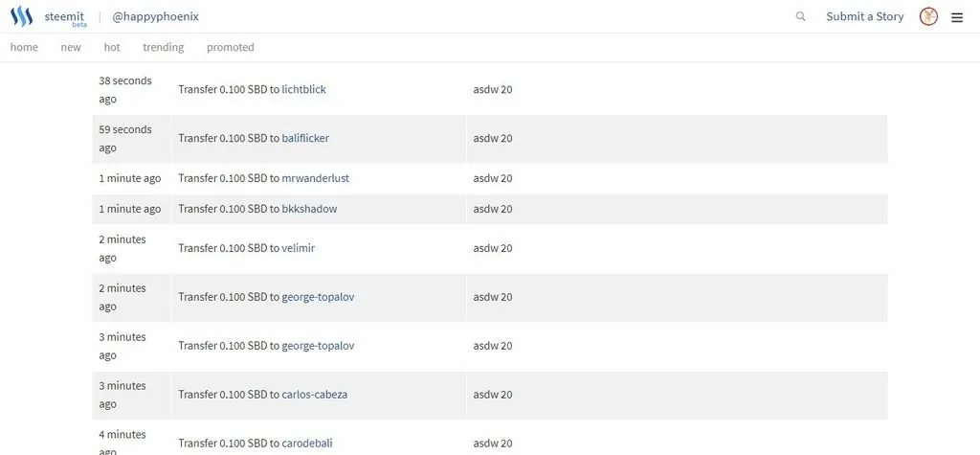The width and height of the screenshot is (980, 455).
Task: Go to the home tab
Action: coord(24,47)
